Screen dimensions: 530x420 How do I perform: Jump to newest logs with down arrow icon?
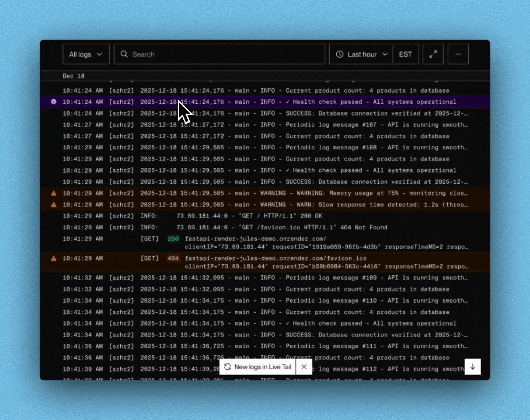pyautogui.click(x=472, y=366)
